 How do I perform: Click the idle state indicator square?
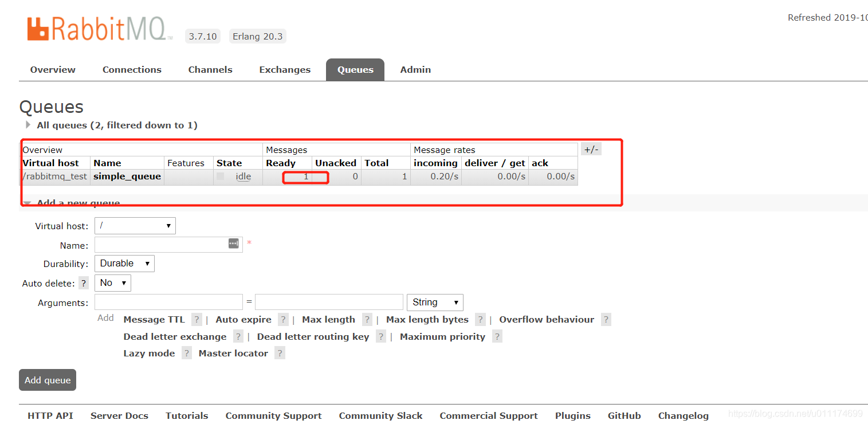coord(221,176)
